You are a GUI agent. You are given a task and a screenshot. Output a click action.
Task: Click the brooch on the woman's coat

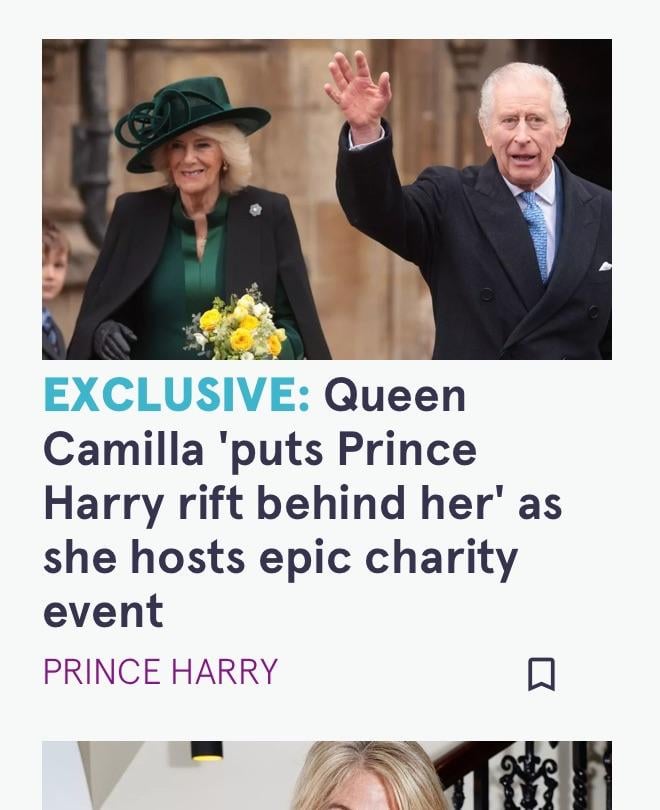256,209
